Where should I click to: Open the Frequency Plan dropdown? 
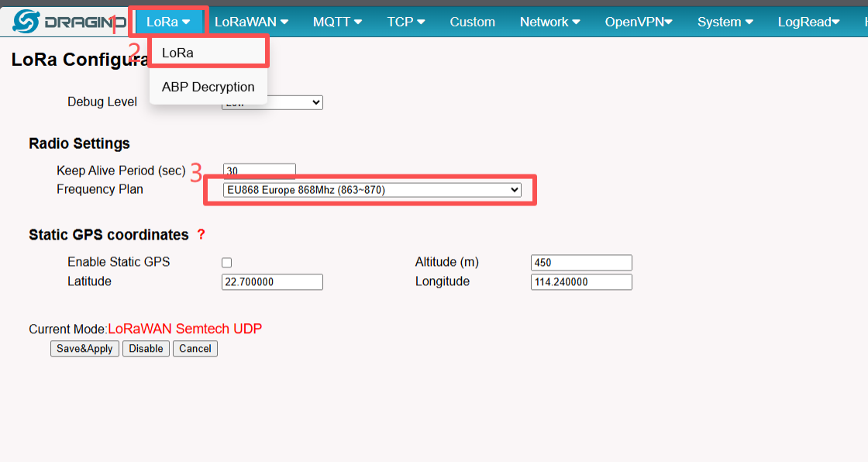click(x=372, y=190)
